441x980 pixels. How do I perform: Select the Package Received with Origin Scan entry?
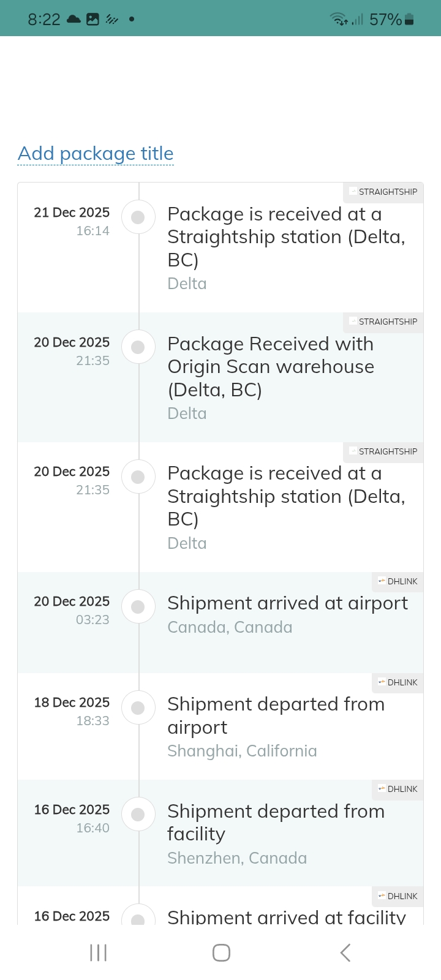coord(271,366)
